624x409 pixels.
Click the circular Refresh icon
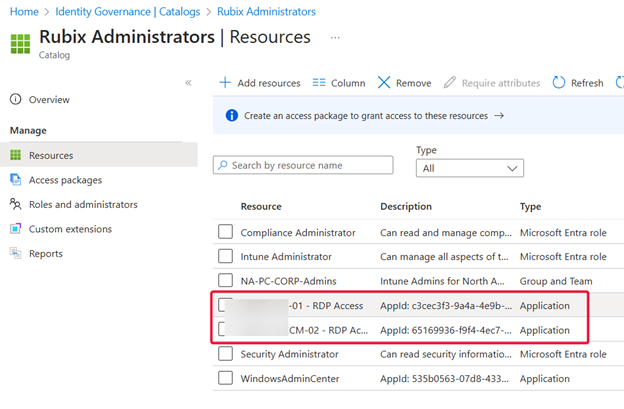tap(559, 83)
